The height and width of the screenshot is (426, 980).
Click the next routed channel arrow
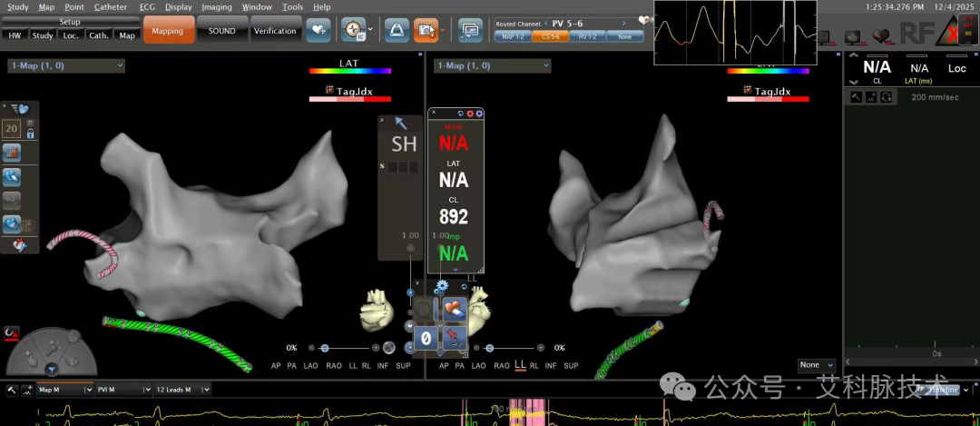623,23
